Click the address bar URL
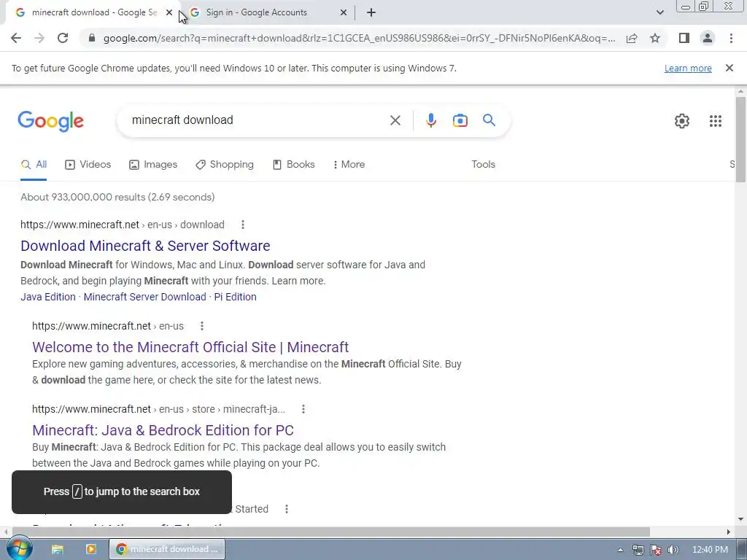This screenshot has width=747, height=560. (358, 38)
